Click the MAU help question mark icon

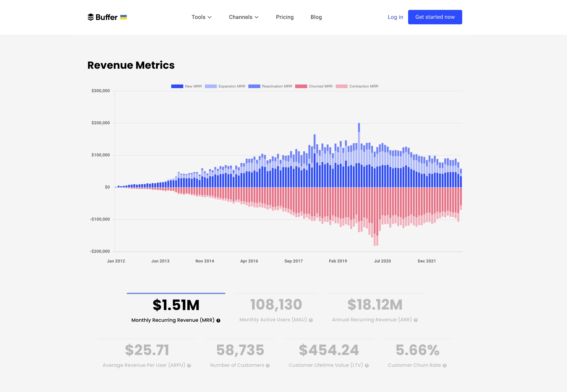pos(311,320)
